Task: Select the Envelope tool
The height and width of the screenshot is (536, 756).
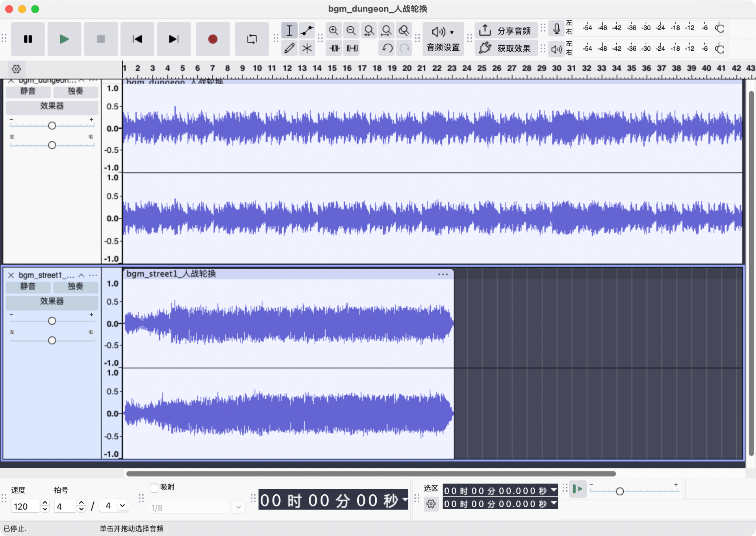Action: [307, 30]
